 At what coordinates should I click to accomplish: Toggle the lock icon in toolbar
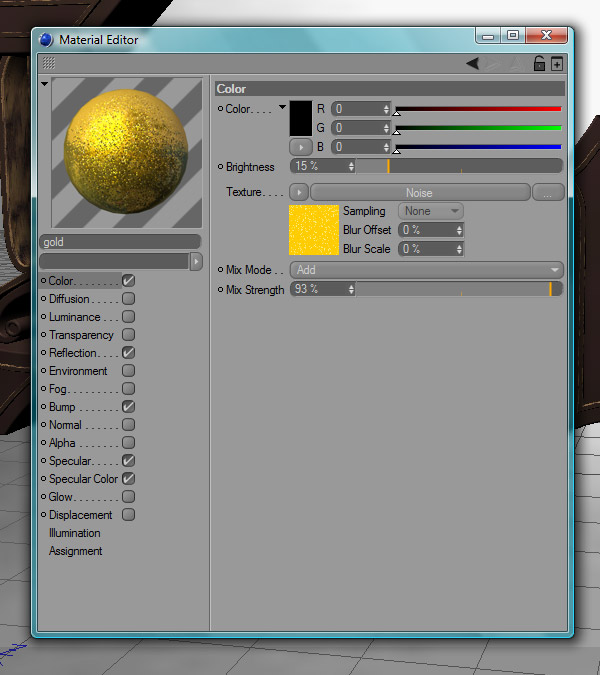pyautogui.click(x=539, y=64)
